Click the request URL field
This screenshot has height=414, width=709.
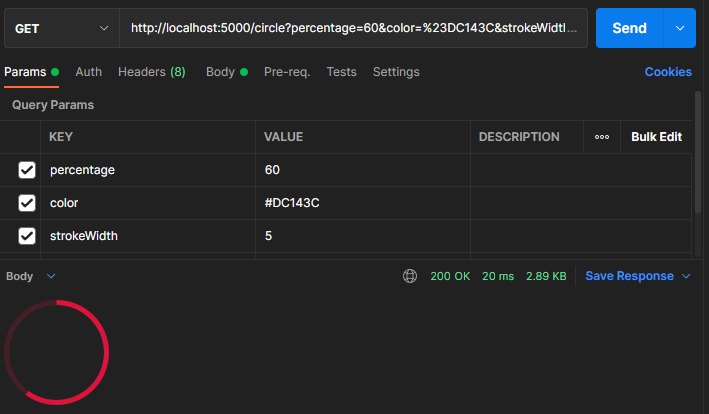353,28
